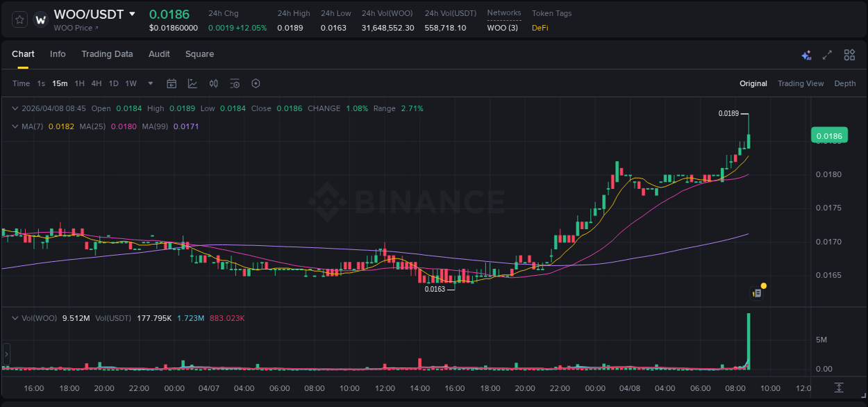Star WOO/USDT as a favorite
The height and width of the screenshot is (407, 868).
click(x=19, y=19)
